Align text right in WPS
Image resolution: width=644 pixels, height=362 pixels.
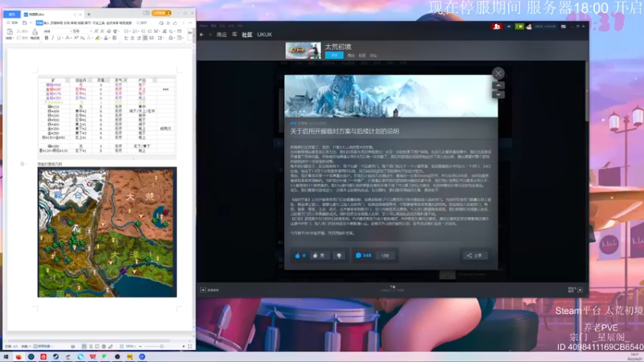138,38
